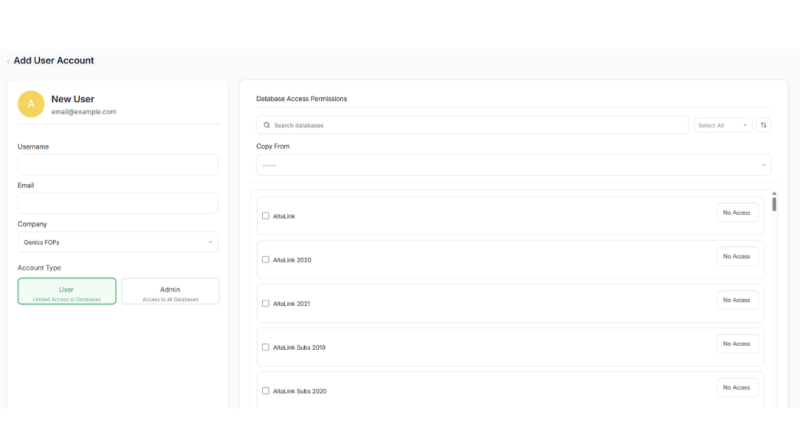The height and width of the screenshot is (441, 800).
Task: Change No Access for AltaLink 2021
Action: pyautogui.click(x=737, y=300)
